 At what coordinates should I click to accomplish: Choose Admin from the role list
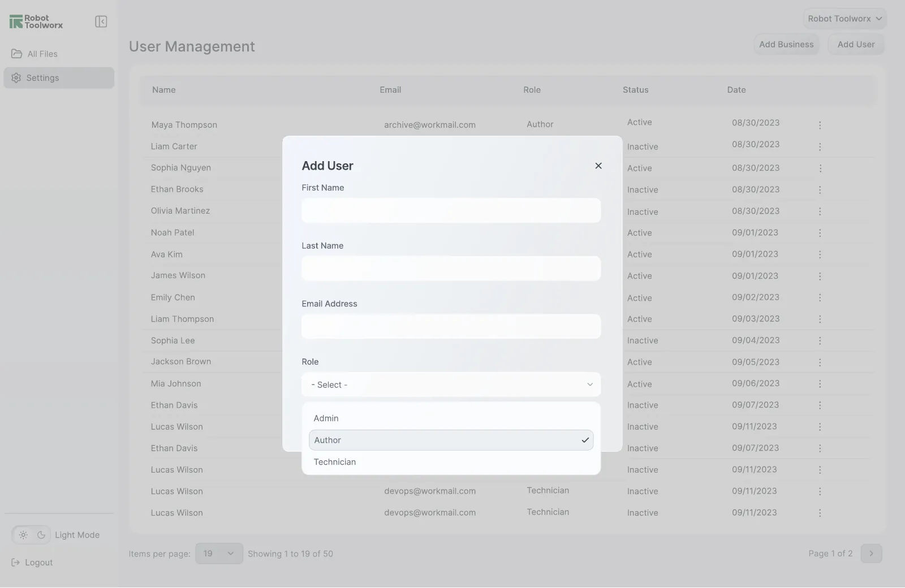pyautogui.click(x=451, y=418)
